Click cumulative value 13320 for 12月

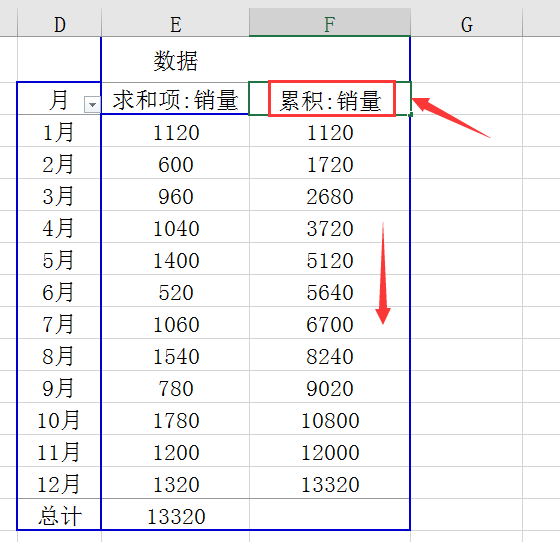tap(330, 483)
